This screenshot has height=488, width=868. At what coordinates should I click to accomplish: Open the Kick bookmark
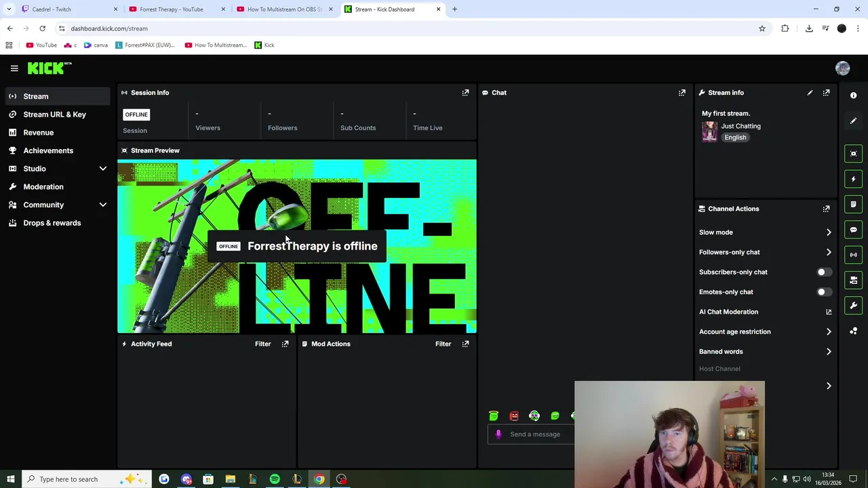tap(264, 45)
